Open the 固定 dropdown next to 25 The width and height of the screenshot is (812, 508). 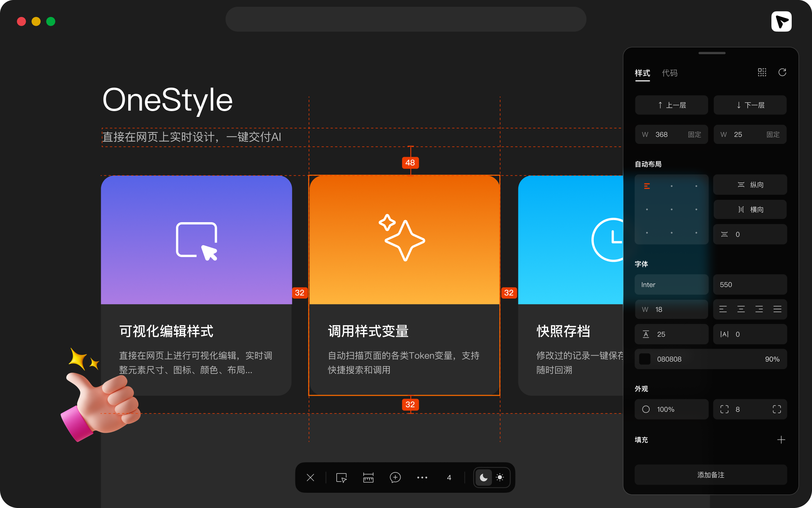[773, 134]
